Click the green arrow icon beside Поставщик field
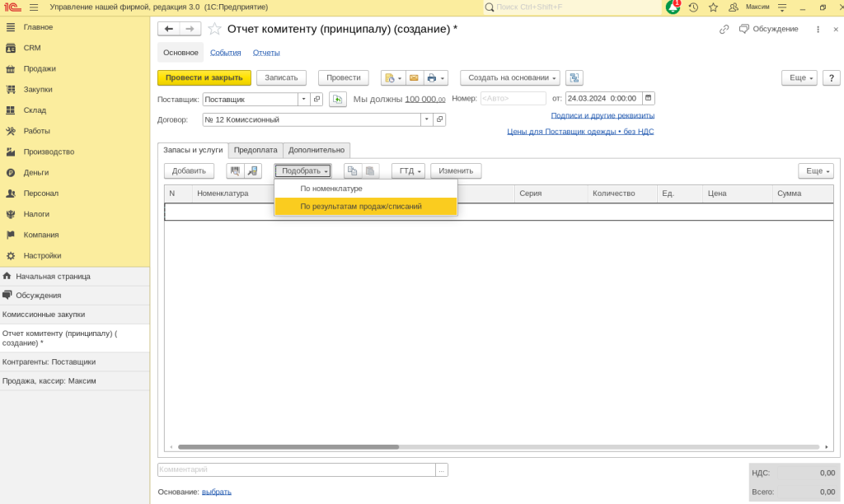Viewport: 844px width, 504px height. 337,99
